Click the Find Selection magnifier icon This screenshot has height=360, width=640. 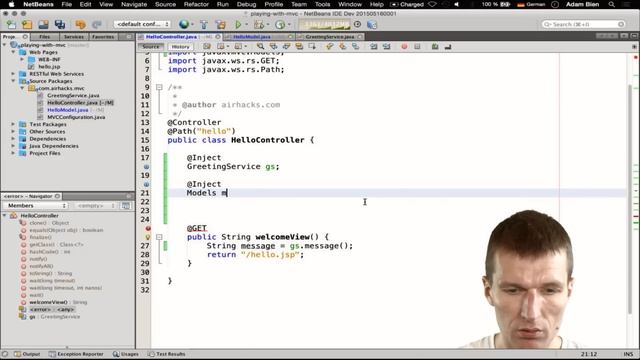tap(260, 47)
